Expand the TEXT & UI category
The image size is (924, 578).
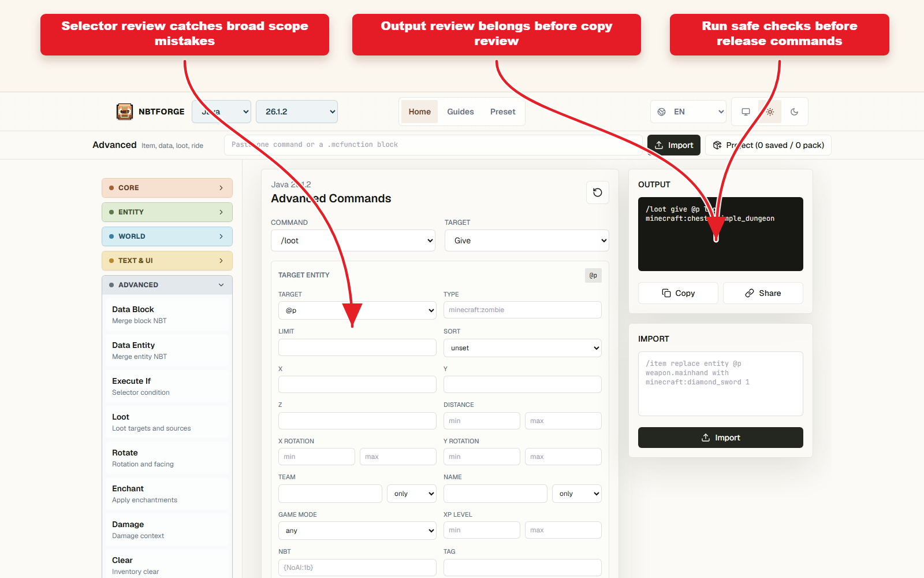(167, 261)
